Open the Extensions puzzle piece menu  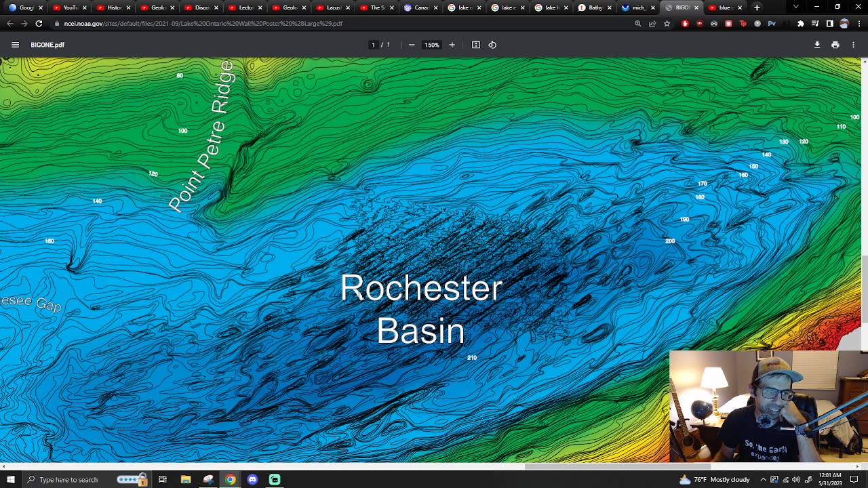801,24
